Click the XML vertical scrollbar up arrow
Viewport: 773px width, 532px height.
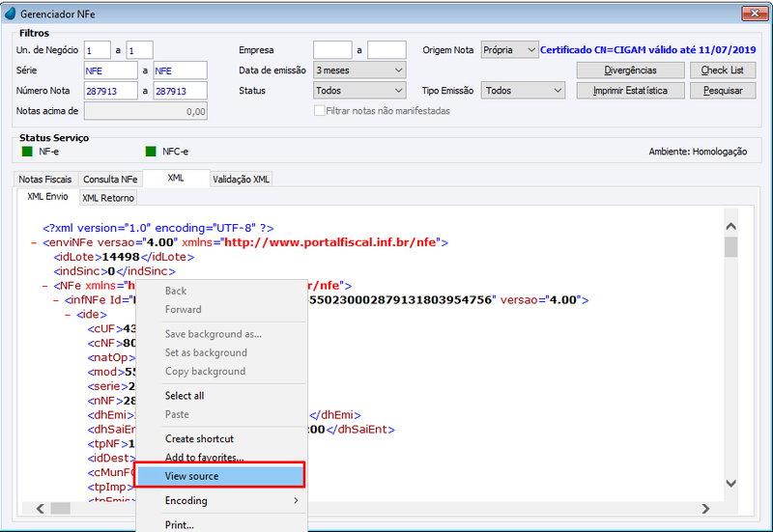[731, 227]
